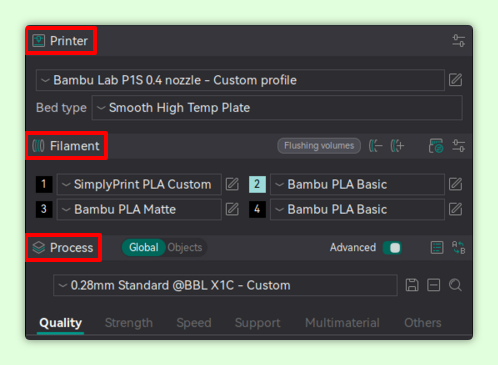Open compare presets A/B icon
This screenshot has width=498, height=365.
point(458,248)
